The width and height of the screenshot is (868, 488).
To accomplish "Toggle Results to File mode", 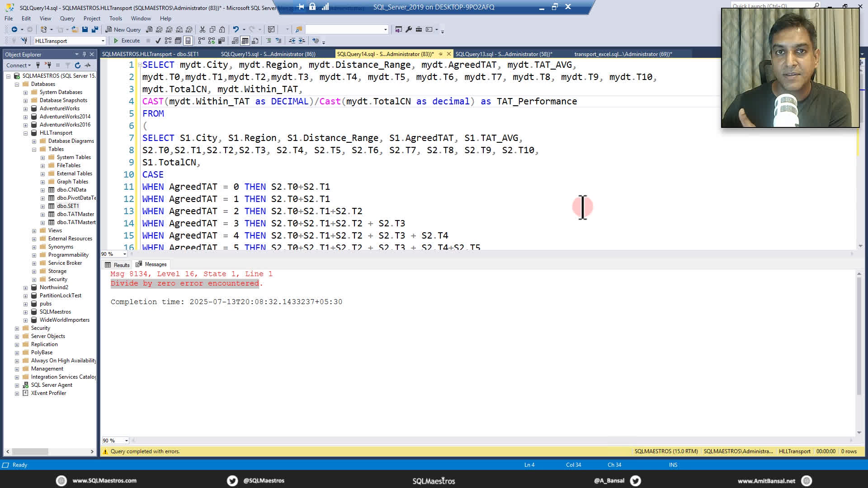I will pos(255,41).
